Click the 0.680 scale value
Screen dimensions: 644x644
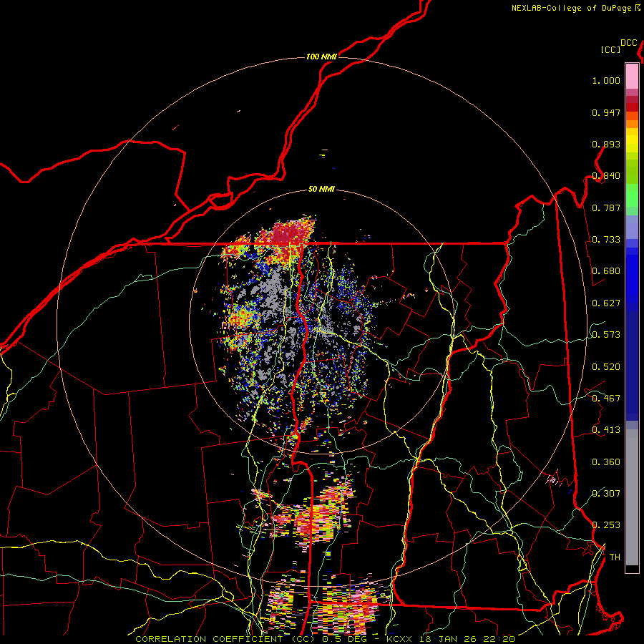[x=606, y=271]
